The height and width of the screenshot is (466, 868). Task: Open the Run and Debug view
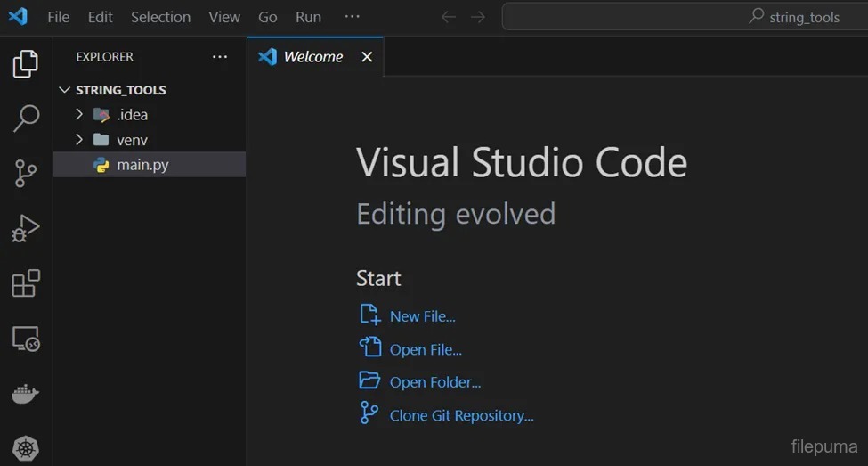tap(26, 228)
